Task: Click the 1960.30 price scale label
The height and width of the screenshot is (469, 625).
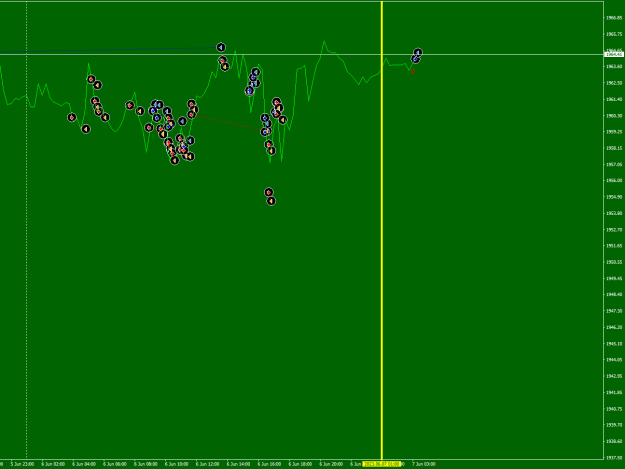Action: (614, 116)
